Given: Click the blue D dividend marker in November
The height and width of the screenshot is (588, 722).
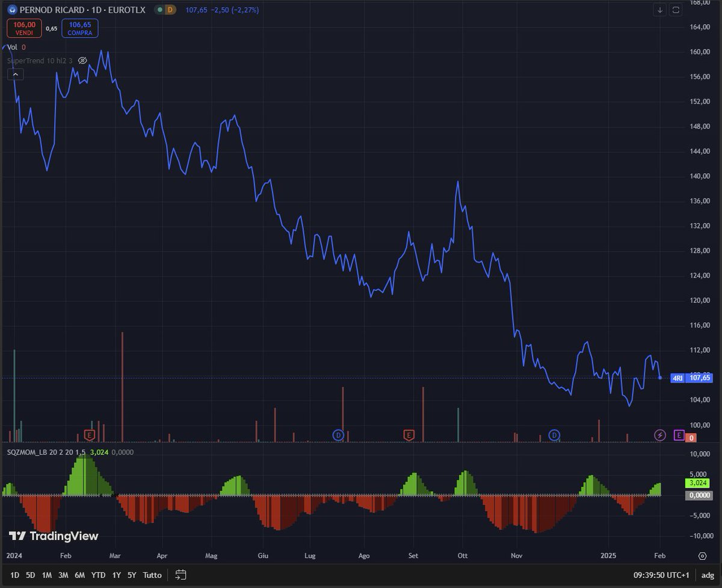Looking at the screenshot, I should pos(554,435).
